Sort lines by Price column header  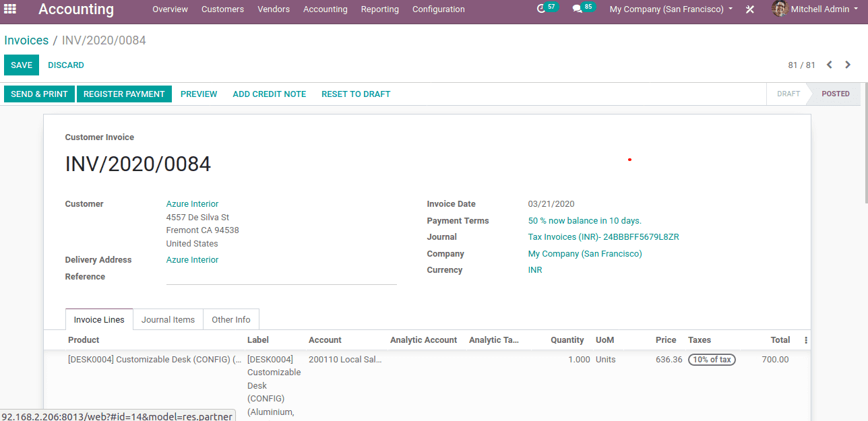click(x=666, y=340)
